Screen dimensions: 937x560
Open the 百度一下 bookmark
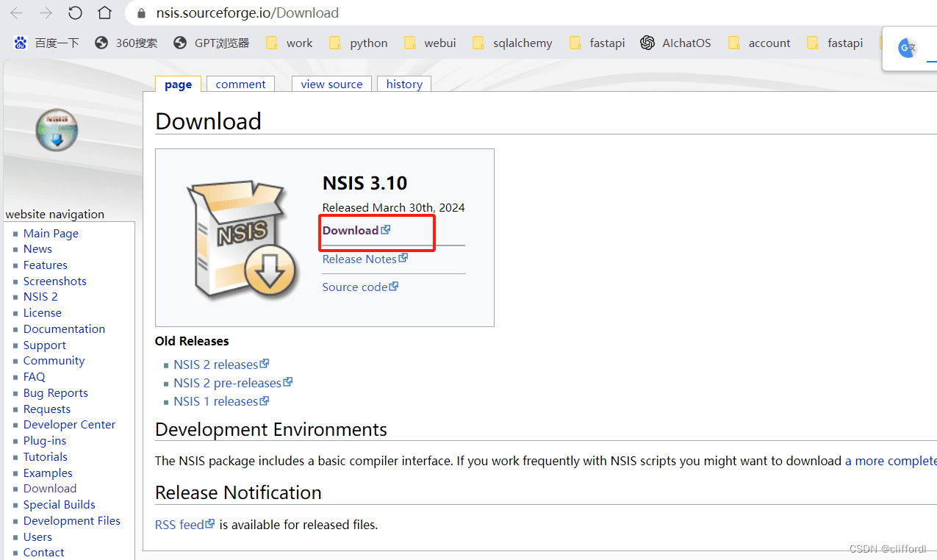(46, 43)
